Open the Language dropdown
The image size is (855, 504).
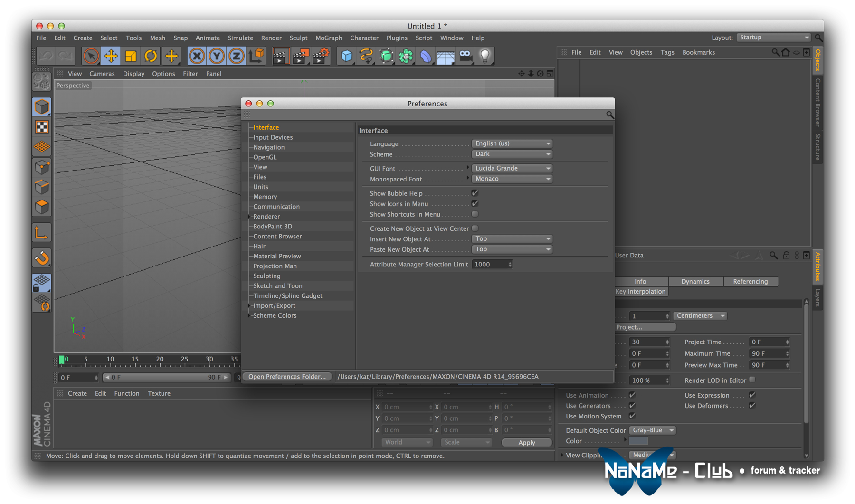[512, 143]
